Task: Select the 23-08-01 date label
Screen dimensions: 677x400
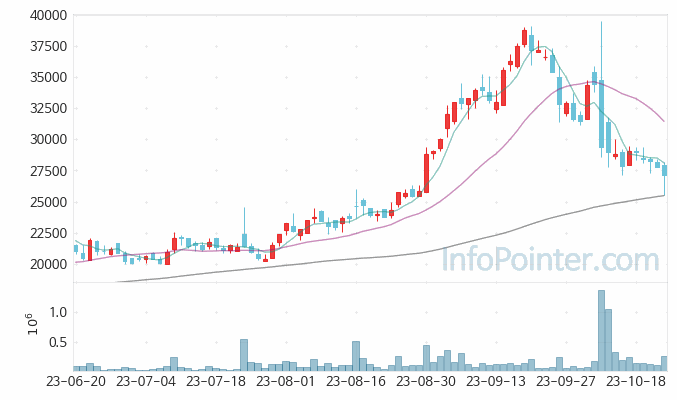Action: point(286,382)
